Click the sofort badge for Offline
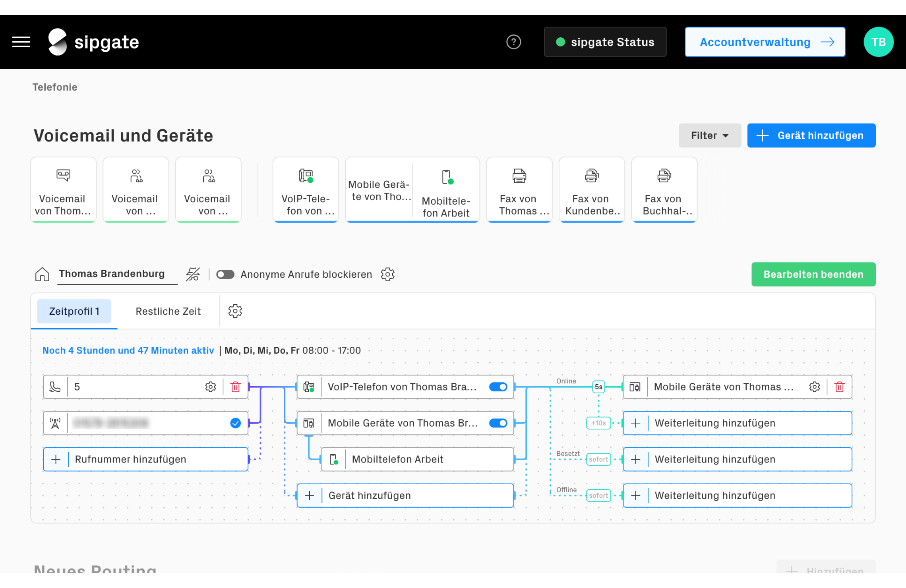The height and width of the screenshot is (588, 906). pyautogui.click(x=598, y=495)
